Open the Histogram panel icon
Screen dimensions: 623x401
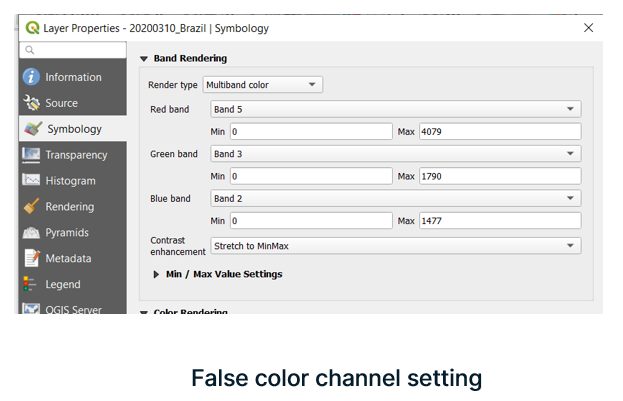(x=31, y=181)
